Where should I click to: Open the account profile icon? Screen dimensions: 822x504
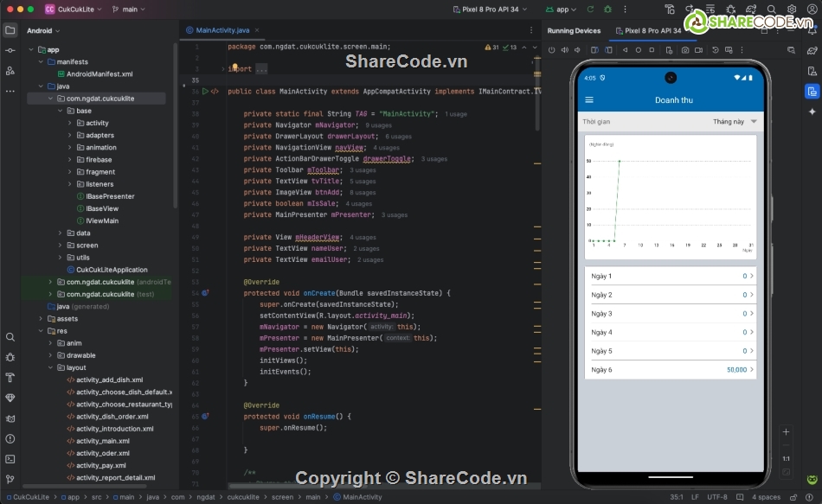click(x=812, y=10)
